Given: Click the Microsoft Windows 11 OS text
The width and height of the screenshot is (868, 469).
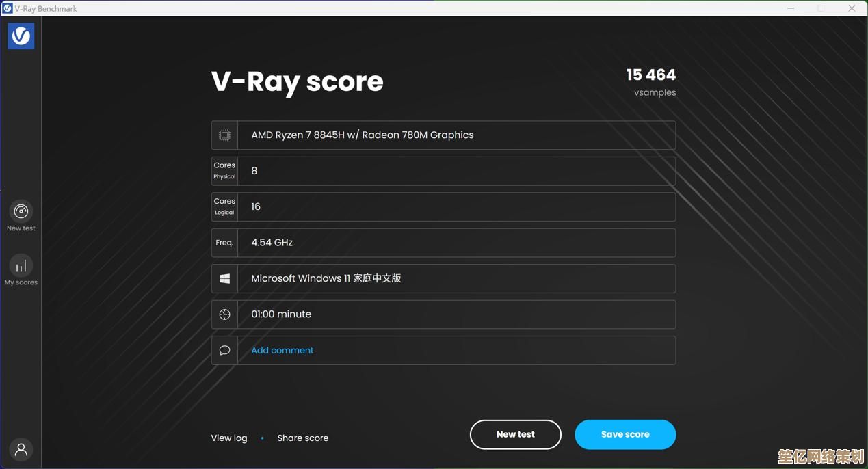Looking at the screenshot, I should click(326, 279).
